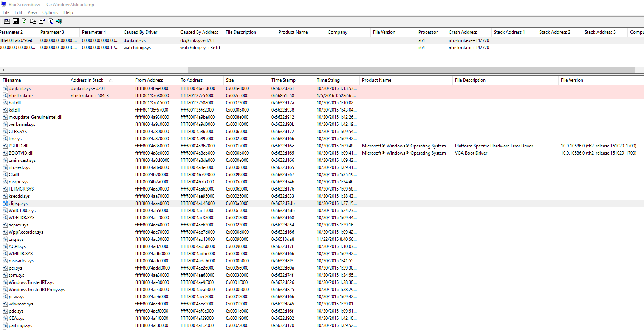Click upper pane Stack Address 1 header
The width and height of the screenshot is (644, 330).
pos(514,32)
